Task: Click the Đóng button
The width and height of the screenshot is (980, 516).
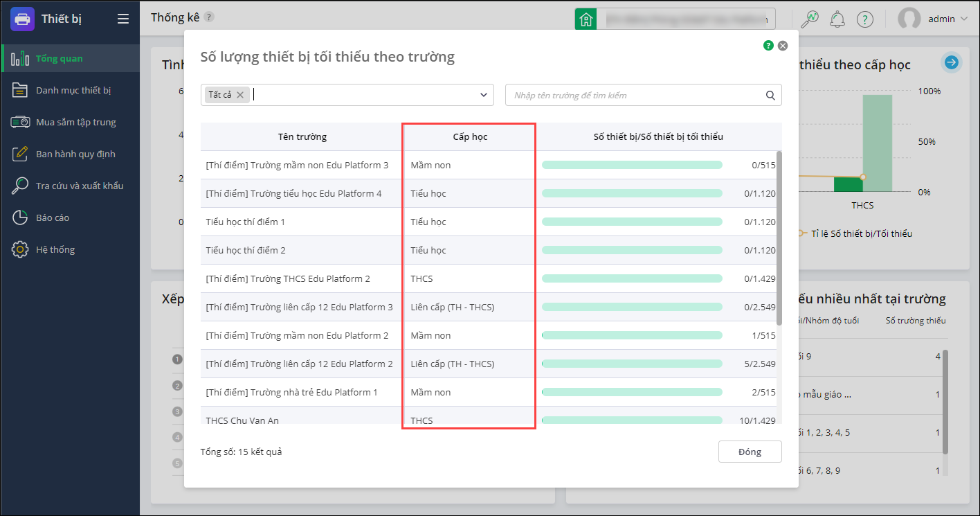Action: [750, 452]
